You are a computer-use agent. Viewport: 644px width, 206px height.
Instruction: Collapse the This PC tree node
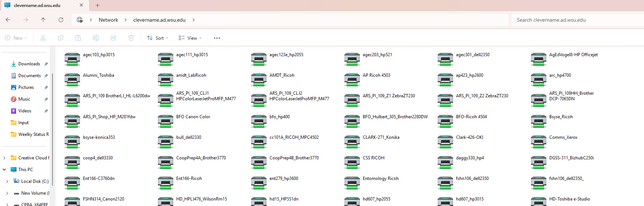click(x=4, y=170)
